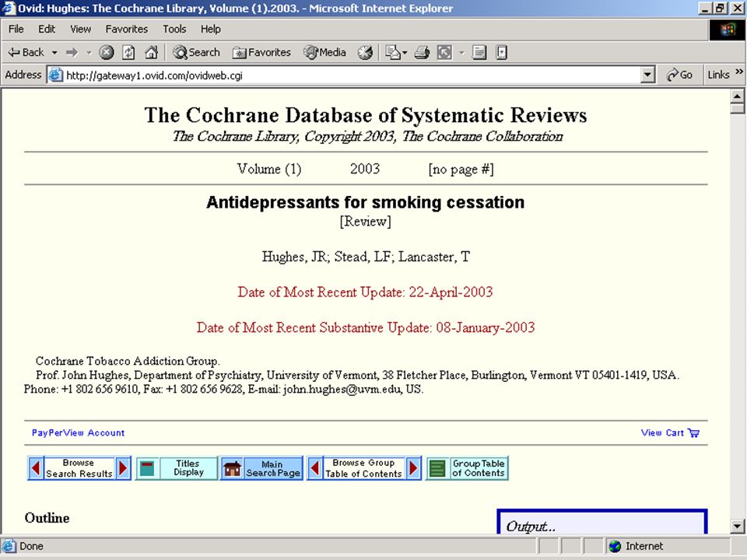Open the PayPerView Account link
This screenshot has height=560, width=747.
pos(78,433)
